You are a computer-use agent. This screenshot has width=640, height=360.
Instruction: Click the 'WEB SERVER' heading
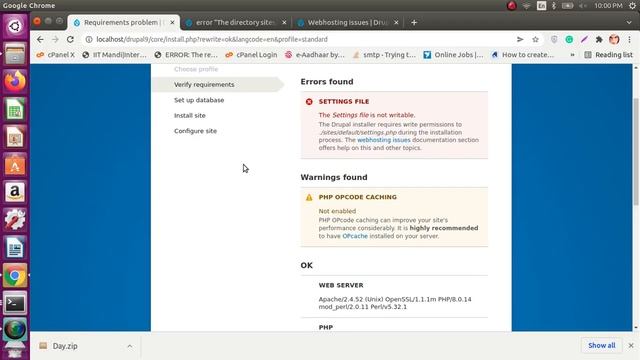341,285
